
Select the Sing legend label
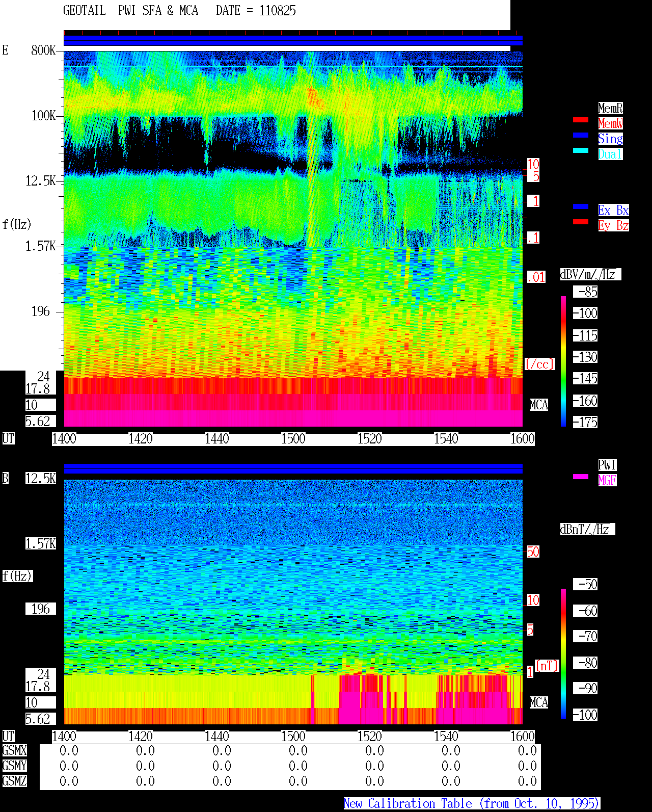pos(610,139)
